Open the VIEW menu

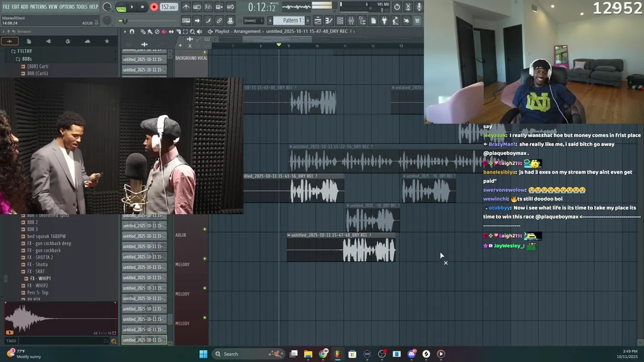[x=53, y=7]
